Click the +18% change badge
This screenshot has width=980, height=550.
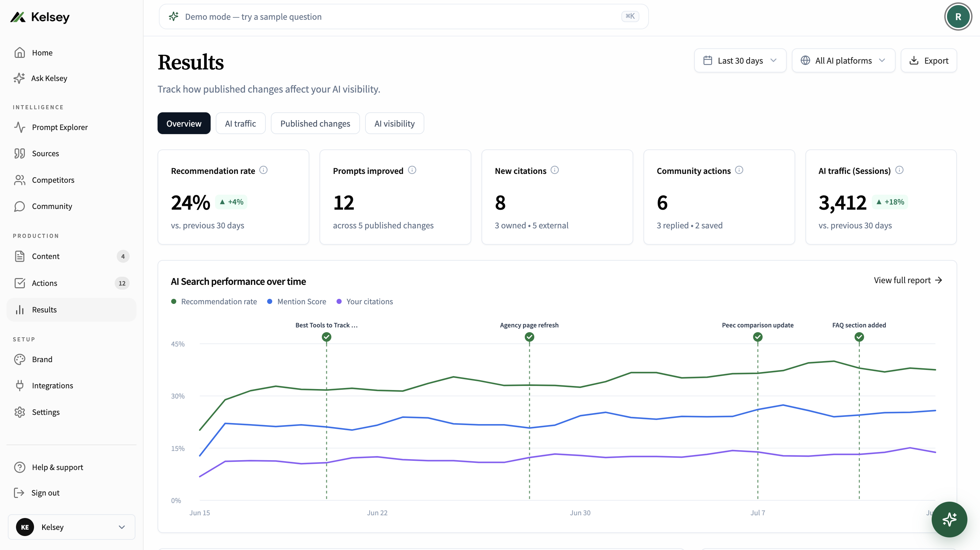pyautogui.click(x=890, y=202)
